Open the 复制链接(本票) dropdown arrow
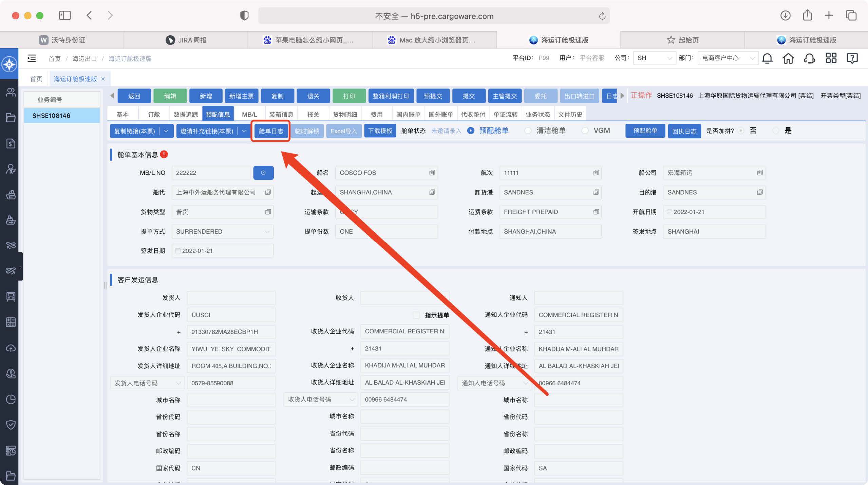 pos(166,131)
